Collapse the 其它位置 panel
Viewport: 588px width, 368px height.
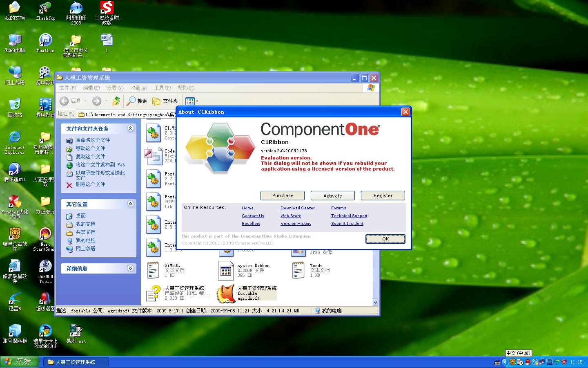coord(130,204)
